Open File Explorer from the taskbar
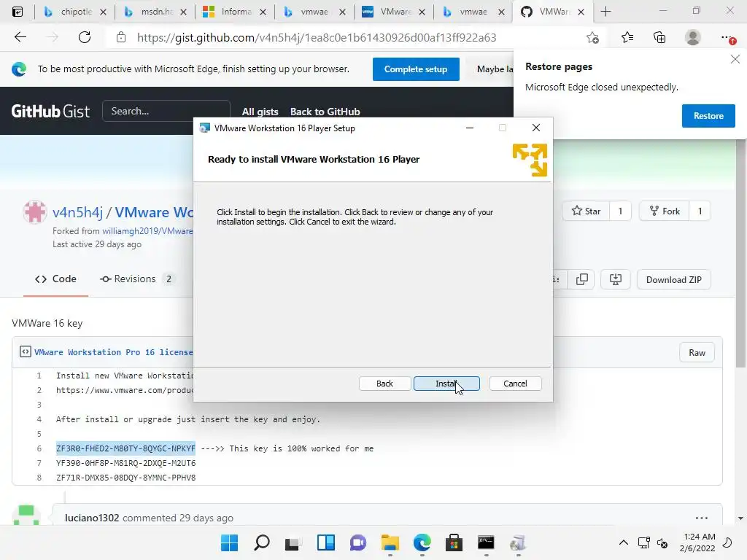Viewport: 747px width, 560px height. pyautogui.click(x=390, y=542)
